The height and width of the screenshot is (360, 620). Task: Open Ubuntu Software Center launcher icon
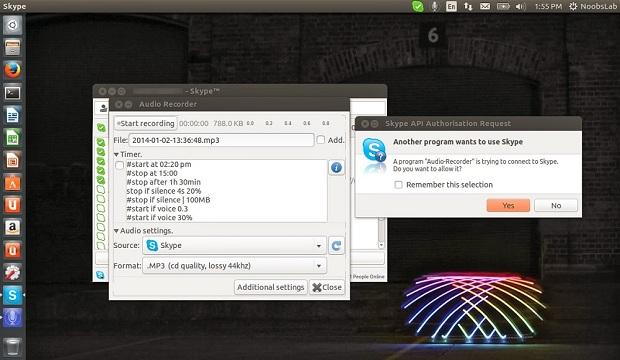12,183
